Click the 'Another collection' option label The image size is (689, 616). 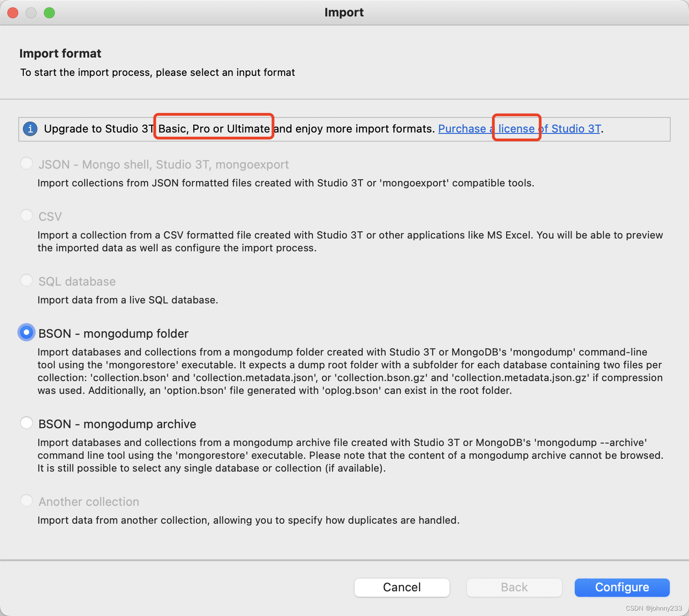[x=89, y=502]
